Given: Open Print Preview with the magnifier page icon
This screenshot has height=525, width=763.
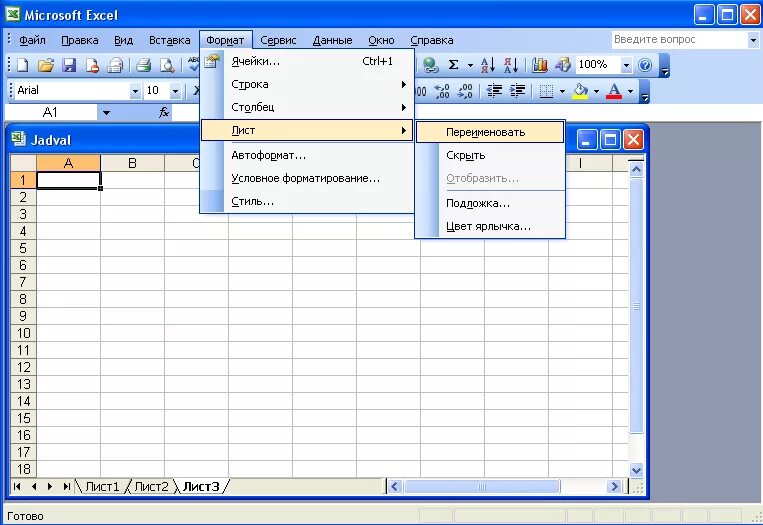Looking at the screenshot, I should (167, 65).
